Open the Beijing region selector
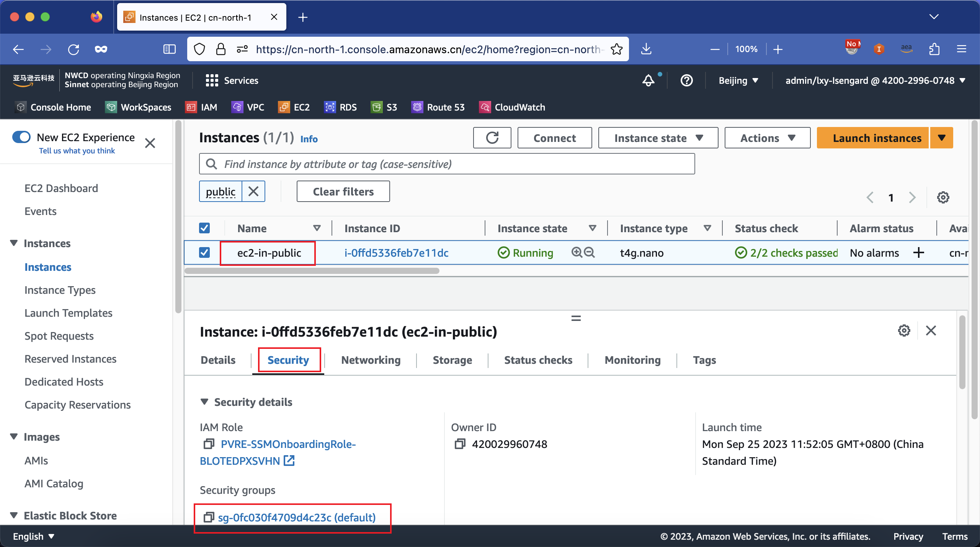This screenshot has height=547, width=980. 738,80
